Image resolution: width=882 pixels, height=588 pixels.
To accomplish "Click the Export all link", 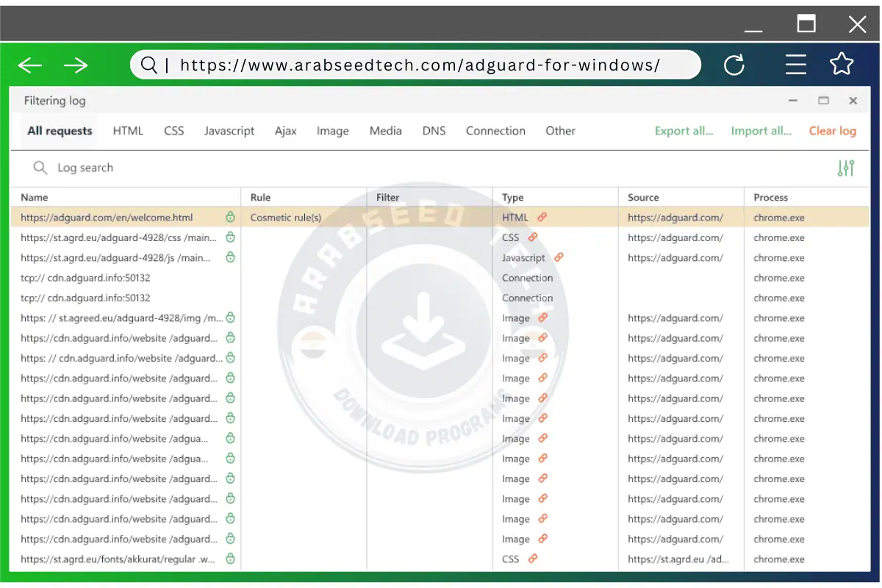I will point(684,131).
